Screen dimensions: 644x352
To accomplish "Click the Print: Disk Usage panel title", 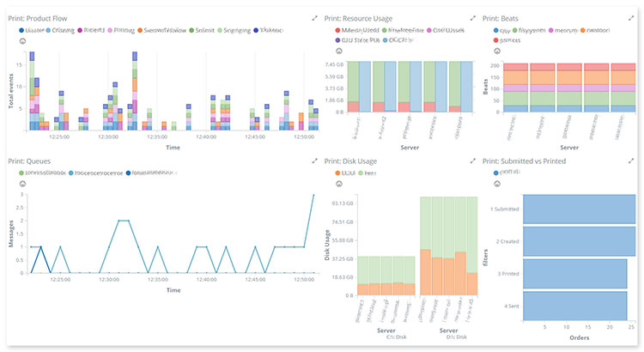I will (x=358, y=161).
